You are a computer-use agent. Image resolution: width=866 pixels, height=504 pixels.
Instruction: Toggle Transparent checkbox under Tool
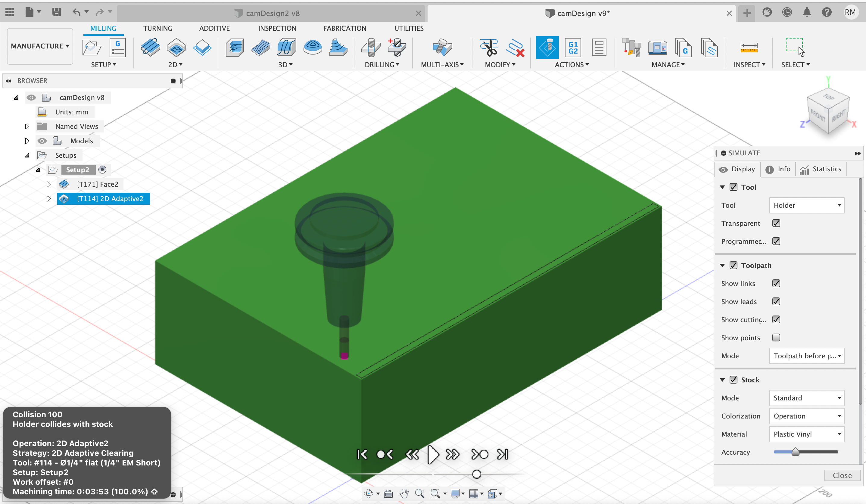tap(775, 223)
